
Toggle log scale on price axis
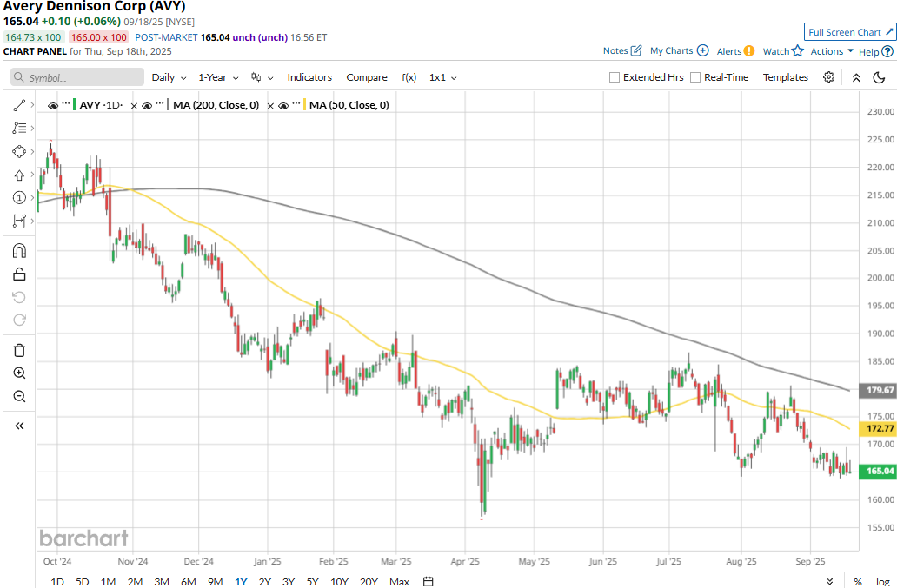pos(882,582)
